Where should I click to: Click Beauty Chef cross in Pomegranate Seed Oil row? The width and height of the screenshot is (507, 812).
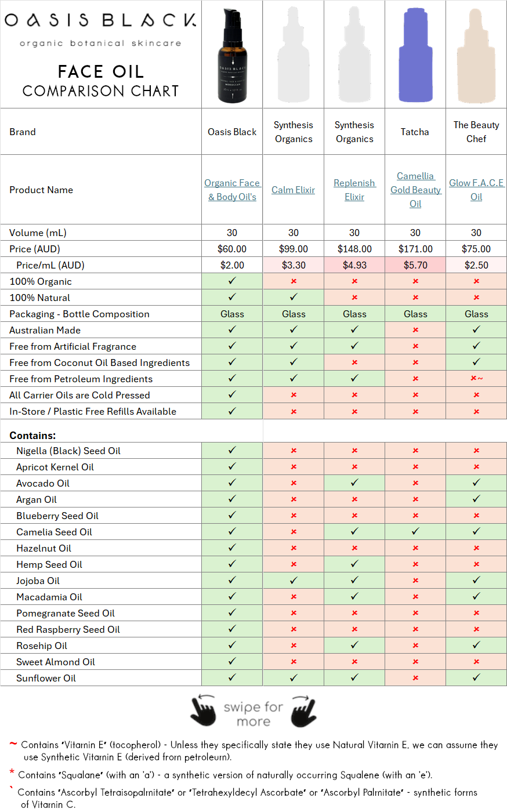click(x=476, y=613)
